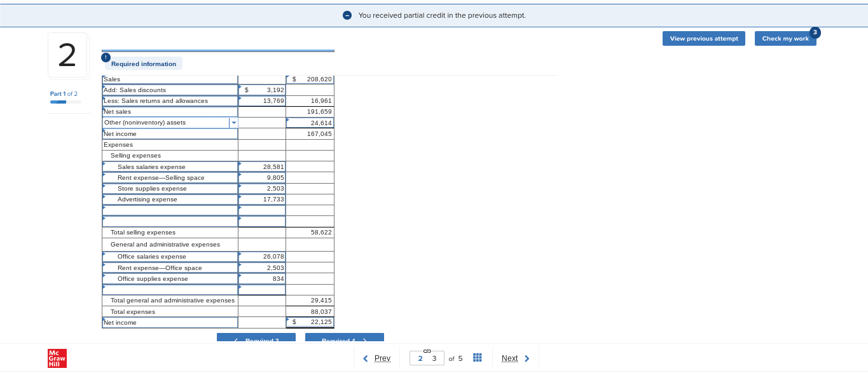Edit the store supplies 2,503 field
Screen dimensions: 868x373
262,189
